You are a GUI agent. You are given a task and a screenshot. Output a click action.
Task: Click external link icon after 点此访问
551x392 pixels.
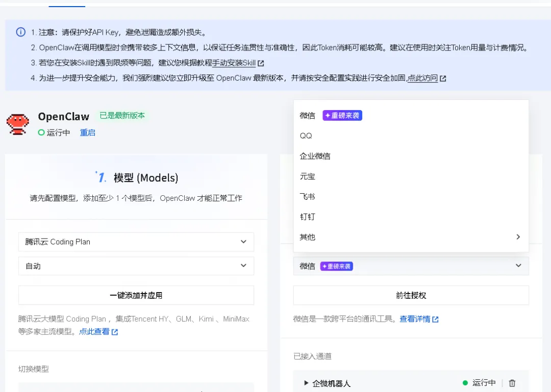pos(443,79)
